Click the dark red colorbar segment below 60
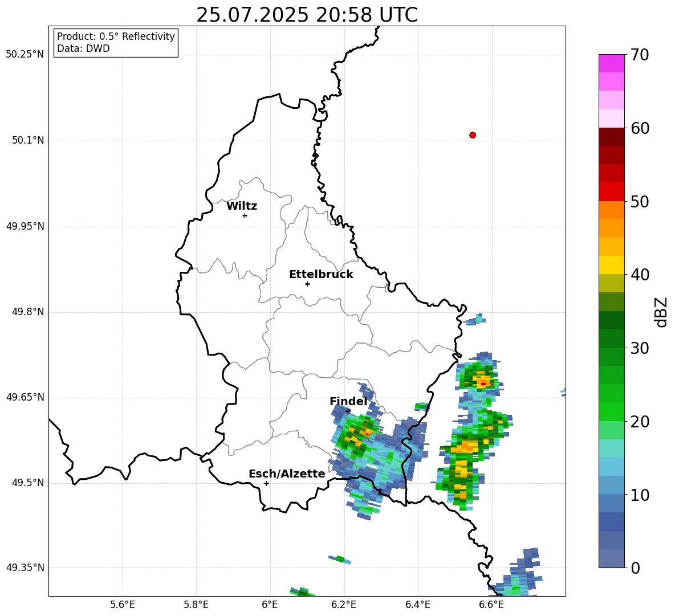The width and height of the screenshot is (675, 616). coord(611,137)
